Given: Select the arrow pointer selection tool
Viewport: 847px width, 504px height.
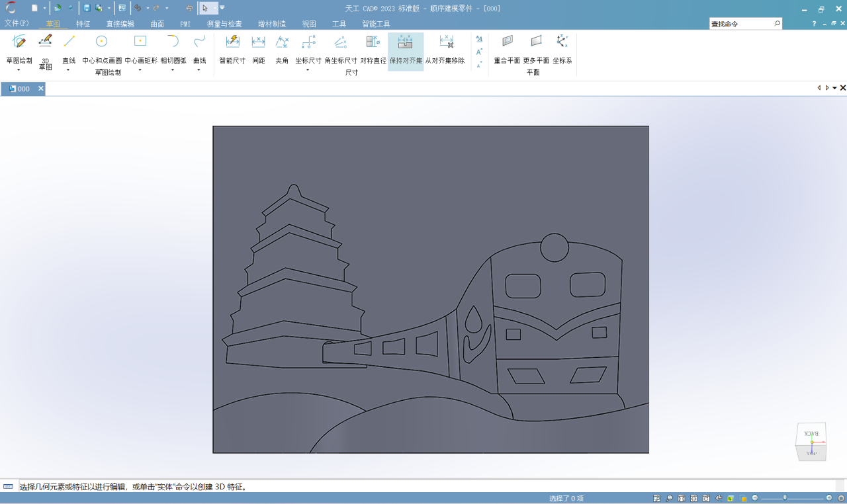Looking at the screenshot, I should click(205, 8).
